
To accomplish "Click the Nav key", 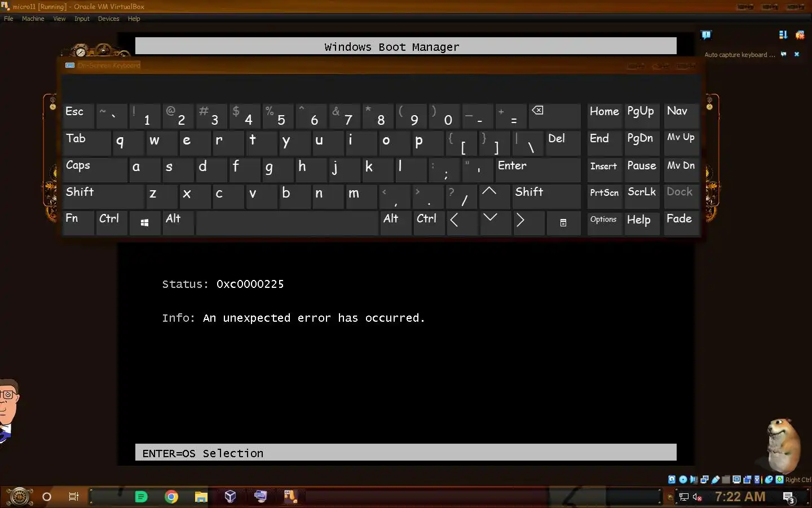I will tap(681, 115).
